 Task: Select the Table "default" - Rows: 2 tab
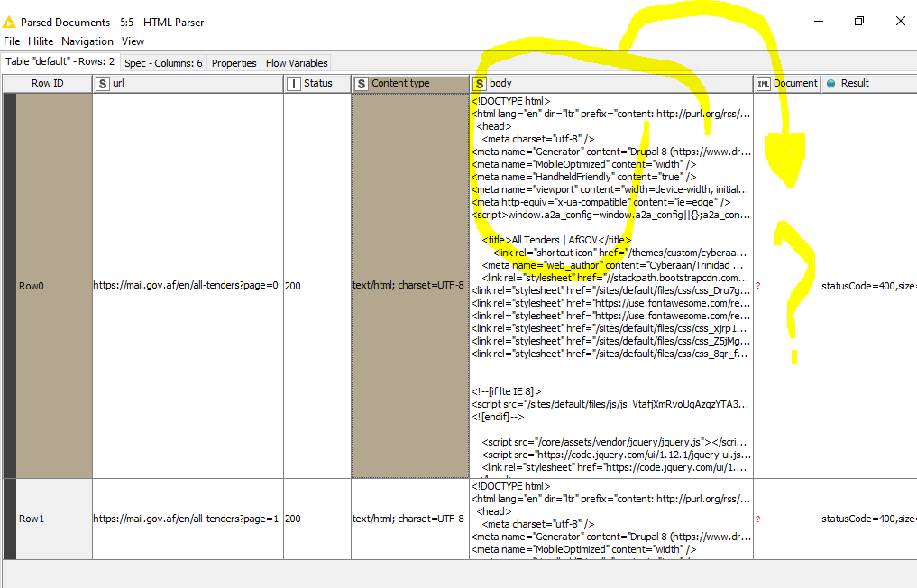tap(60, 62)
